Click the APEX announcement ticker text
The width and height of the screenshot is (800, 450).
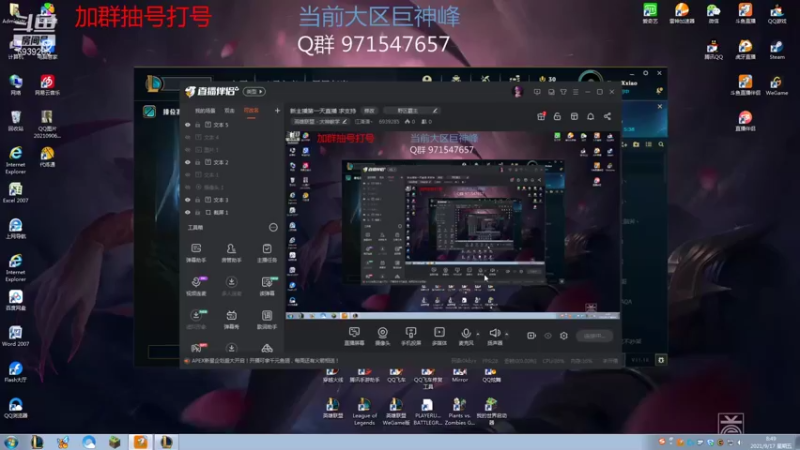265,361
